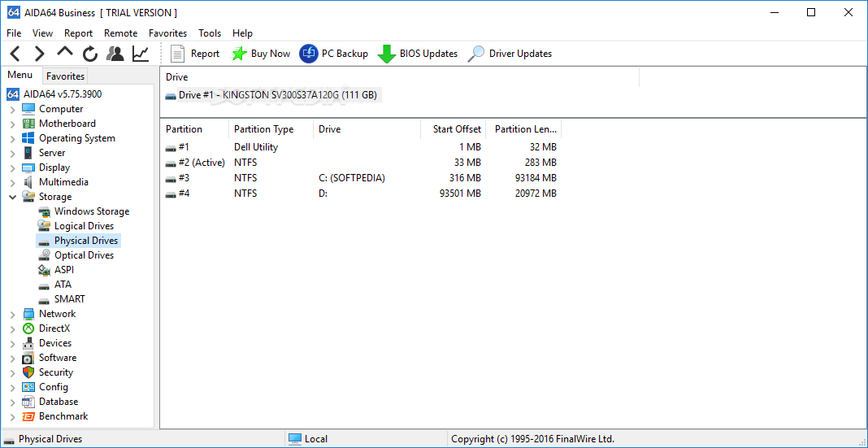Click the C: (SOFTPEDIA) drive cell
Screen dimensions: 868x448
point(352,178)
